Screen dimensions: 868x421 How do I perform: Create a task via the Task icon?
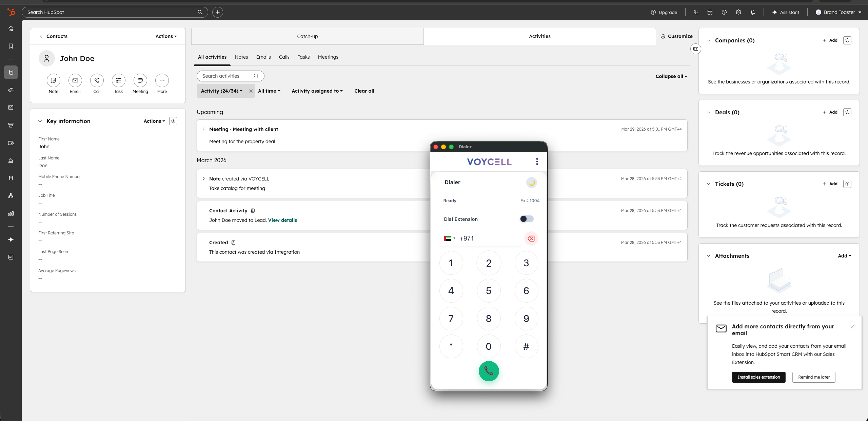point(118,80)
